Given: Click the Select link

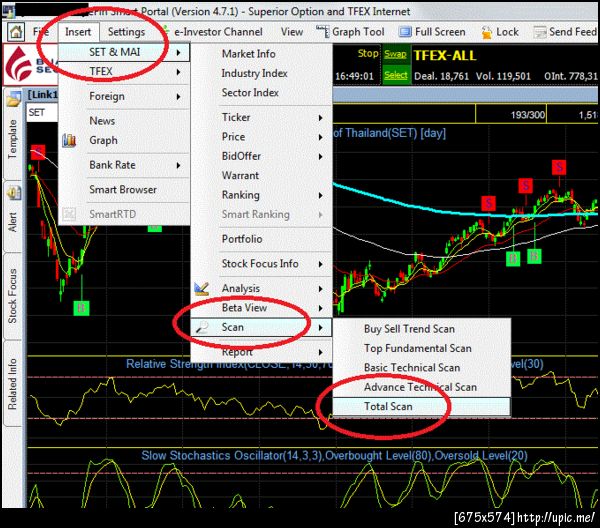Looking at the screenshot, I should [x=396, y=75].
